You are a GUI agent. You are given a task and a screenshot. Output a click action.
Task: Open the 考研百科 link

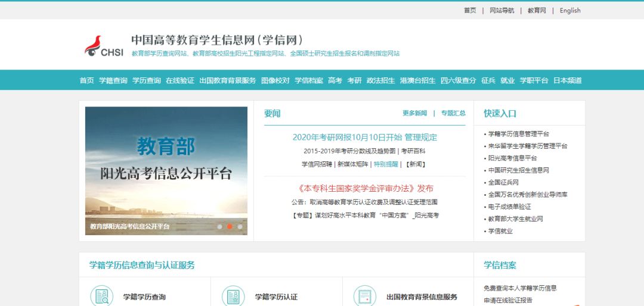click(x=413, y=151)
